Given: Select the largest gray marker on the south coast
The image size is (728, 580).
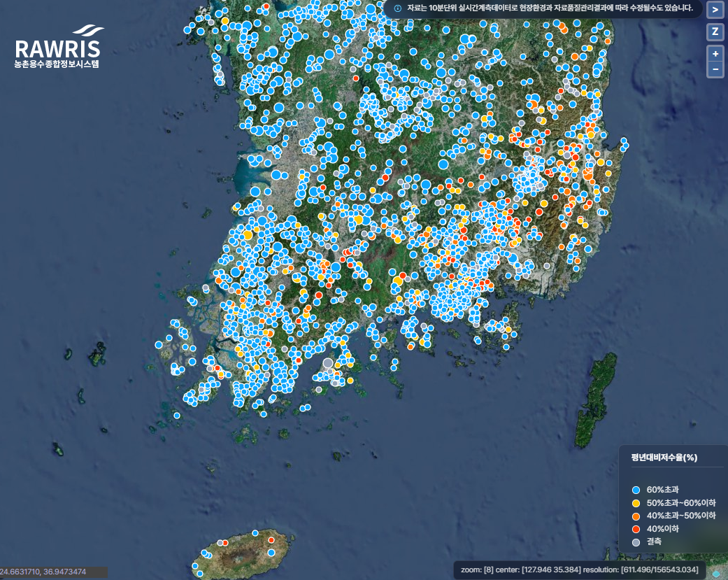Looking at the screenshot, I should coord(328,363).
